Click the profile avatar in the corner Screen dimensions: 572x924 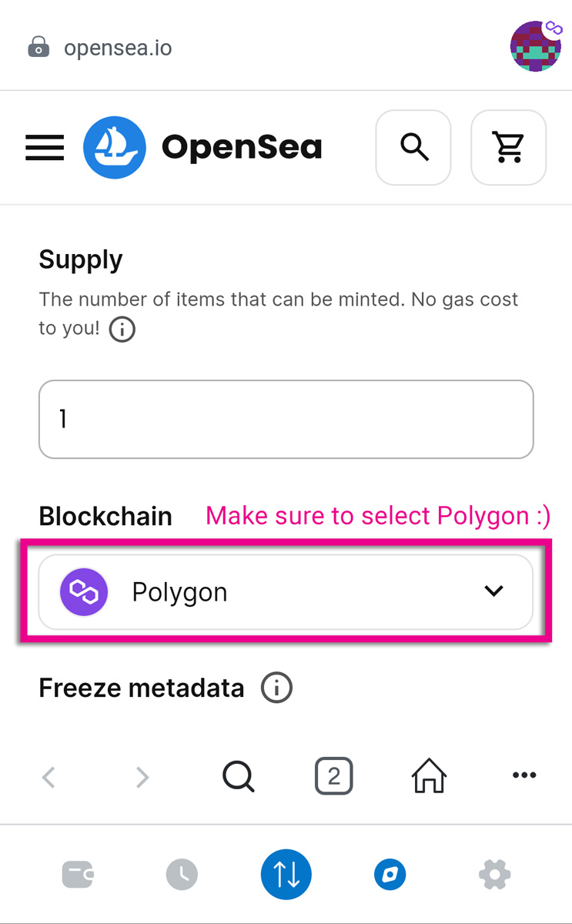536,46
